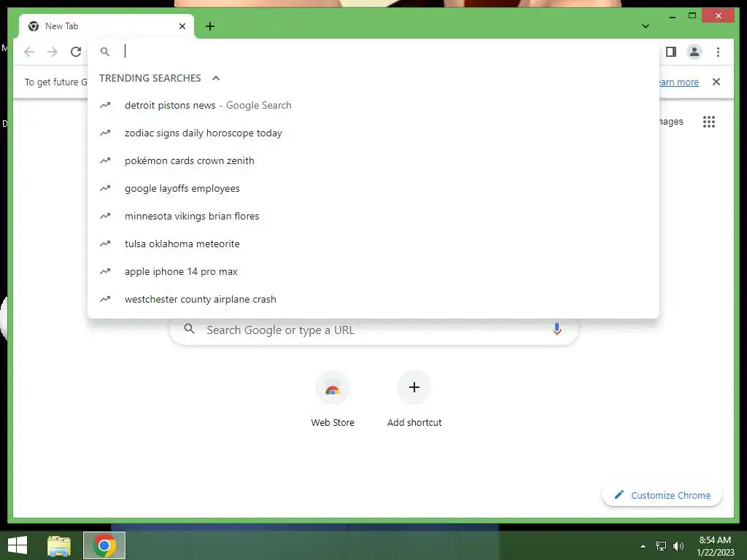Screen dimensions: 747x560
Task: Select minnesota vikings brian flores suggestion
Action: [x=373, y=216]
